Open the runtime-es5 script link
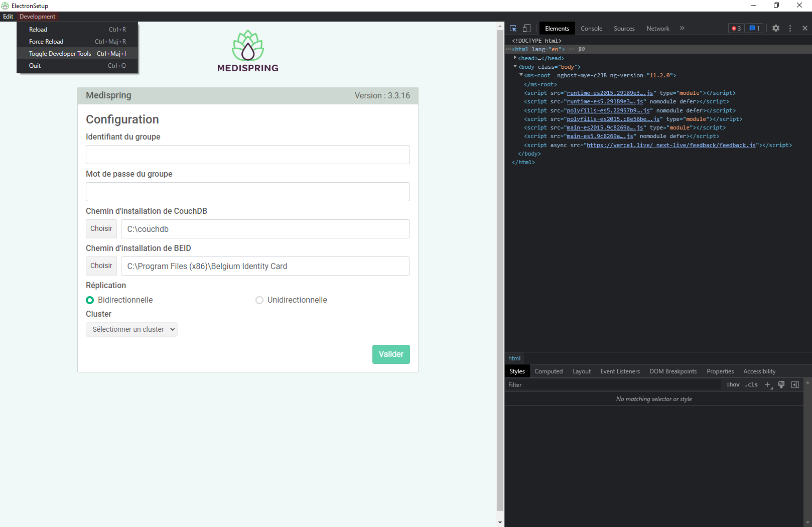The height and width of the screenshot is (527, 812). point(605,101)
